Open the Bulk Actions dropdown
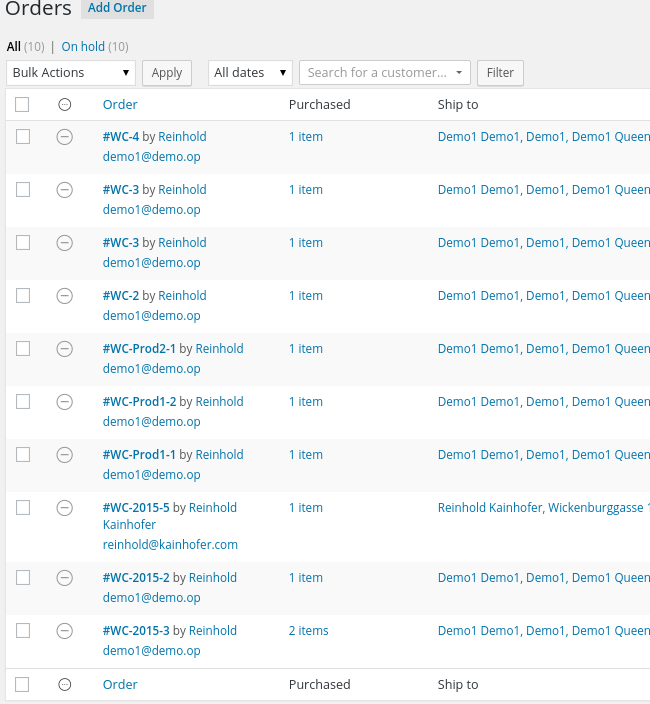The height and width of the screenshot is (704, 650). coord(71,73)
